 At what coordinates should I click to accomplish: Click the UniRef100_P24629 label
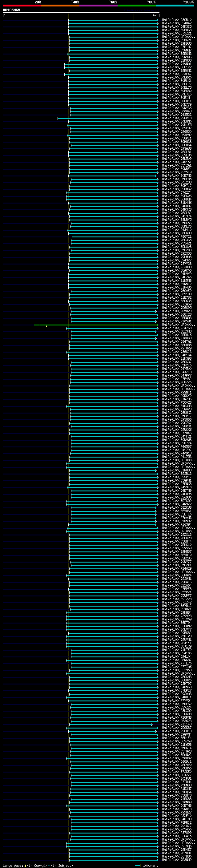[x=177, y=568]
